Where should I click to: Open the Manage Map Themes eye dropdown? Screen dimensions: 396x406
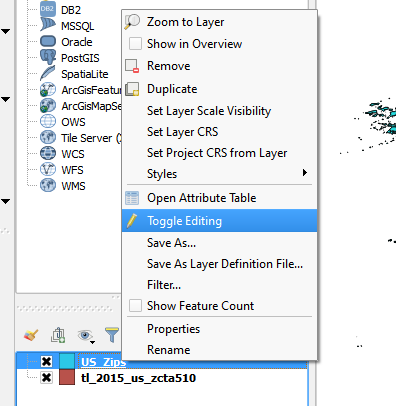86,336
